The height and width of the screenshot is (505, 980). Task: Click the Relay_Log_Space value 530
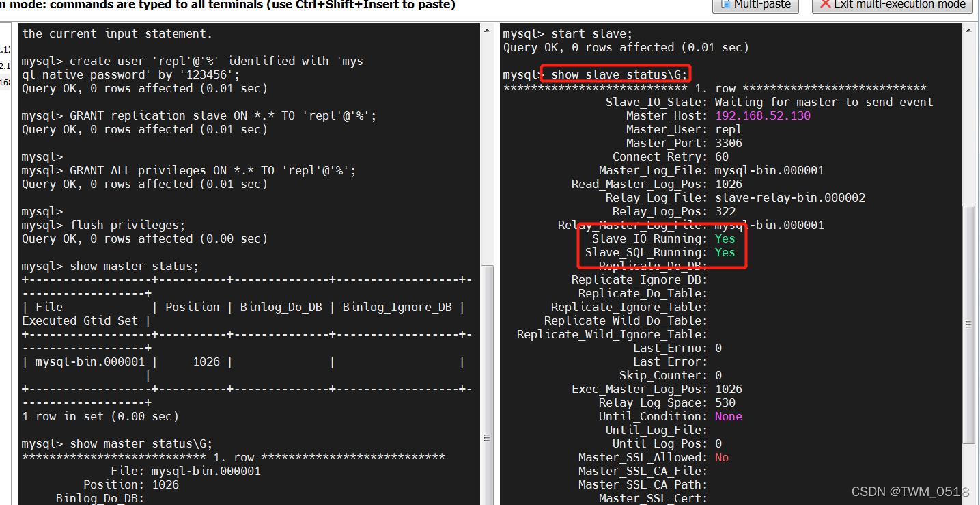[x=725, y=402]
